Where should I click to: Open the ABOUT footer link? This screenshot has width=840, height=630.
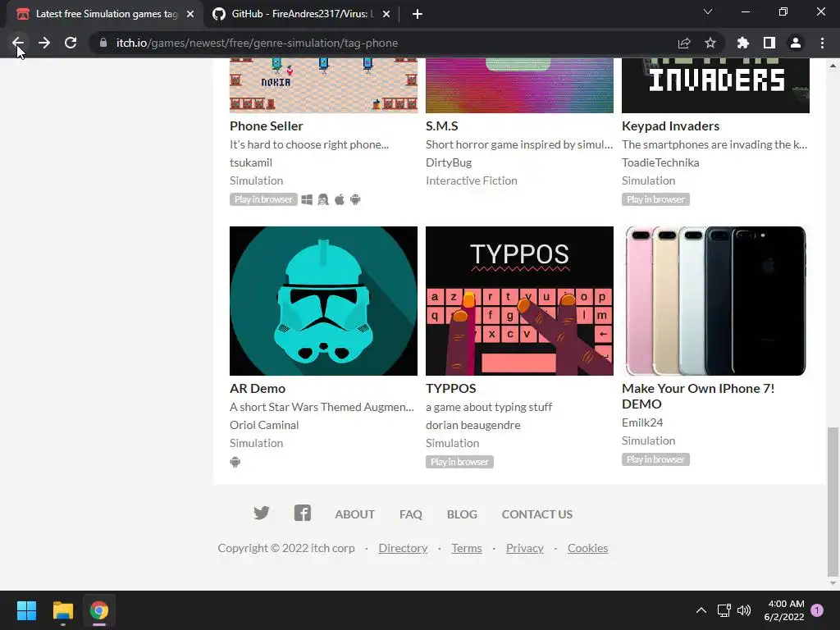[354, 514]
